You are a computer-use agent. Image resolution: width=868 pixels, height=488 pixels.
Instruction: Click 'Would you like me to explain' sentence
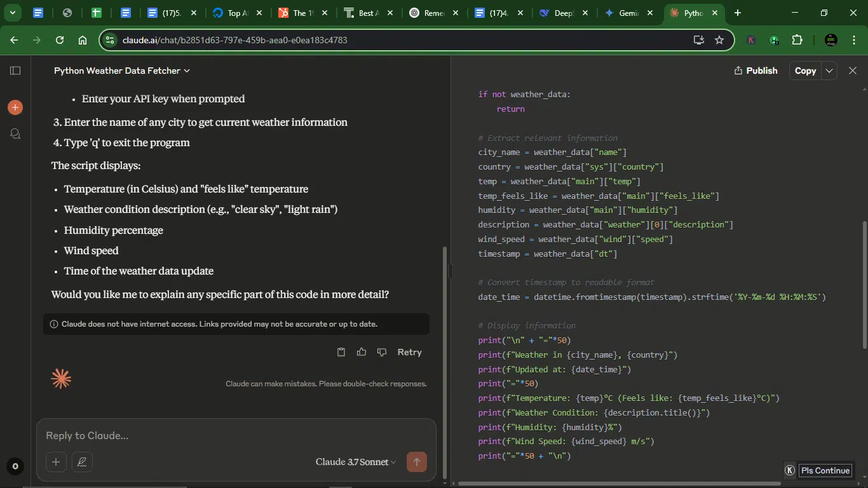[x=220, y=294]
